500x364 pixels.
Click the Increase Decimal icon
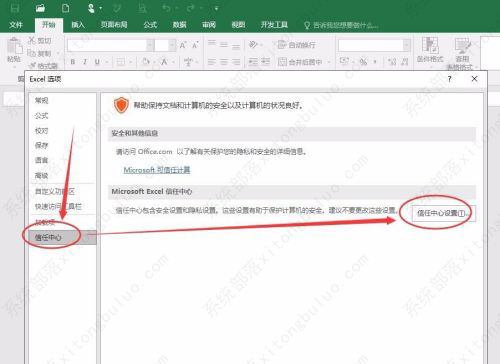click(x=392, y=62)
